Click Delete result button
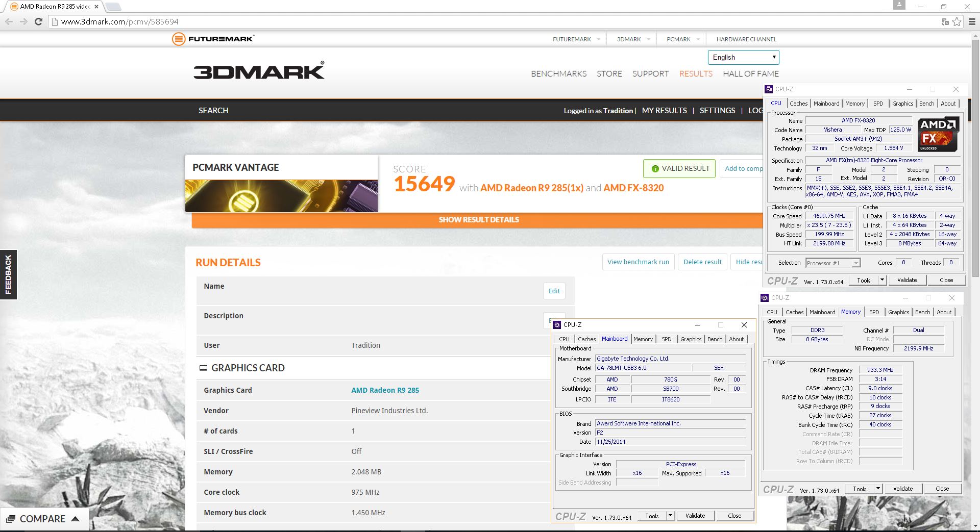The image size is (980, 532). click(702, 262)
